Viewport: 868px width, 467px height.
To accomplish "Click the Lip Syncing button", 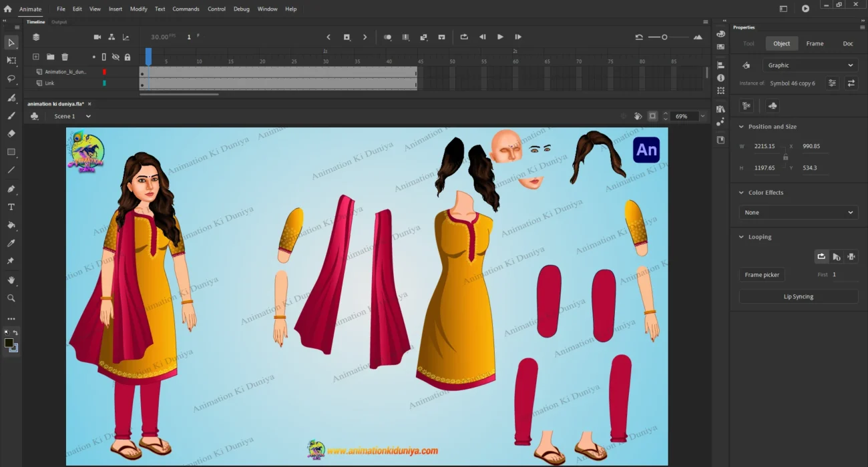I will click(x=798, y=297).
